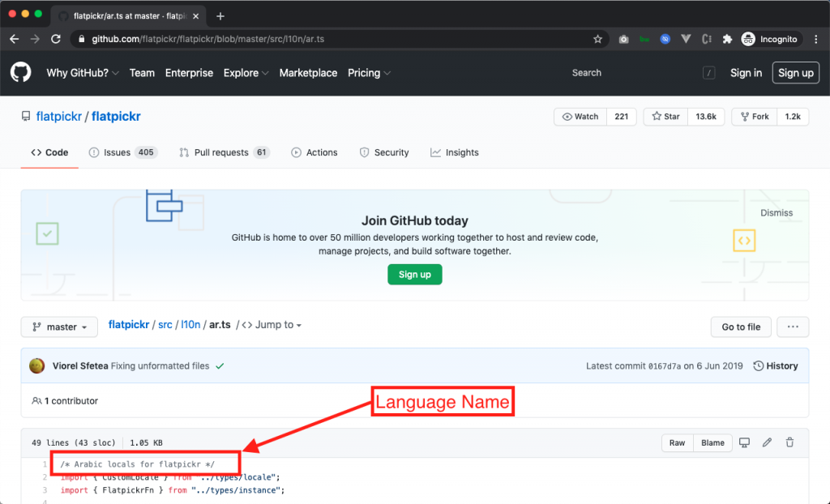Open file in GitHub Desktop monitor icon

[x=744, y=442]
